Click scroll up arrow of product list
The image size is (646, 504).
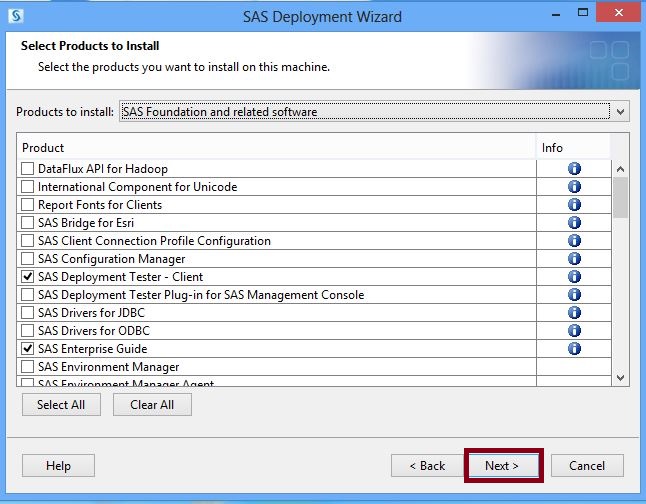click(x=620, y=169)
